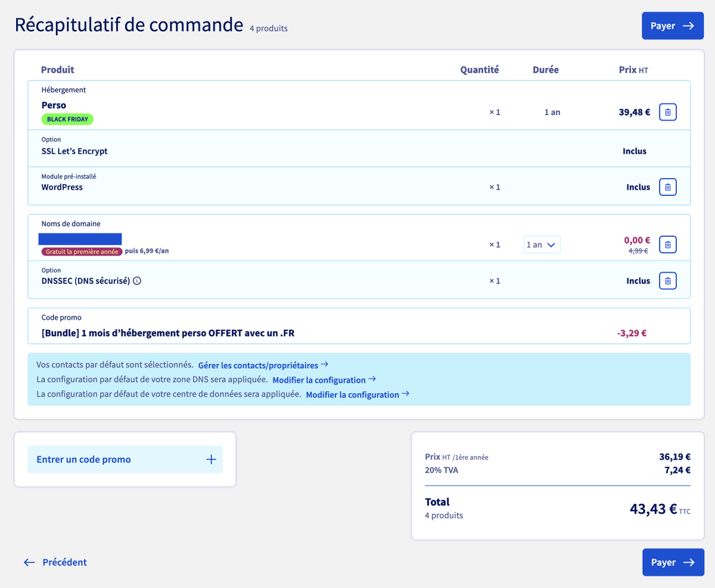Screen dimensions: 715x588
Task: Click the ×1 quantity on WordPress row
Action: point(495,186)
